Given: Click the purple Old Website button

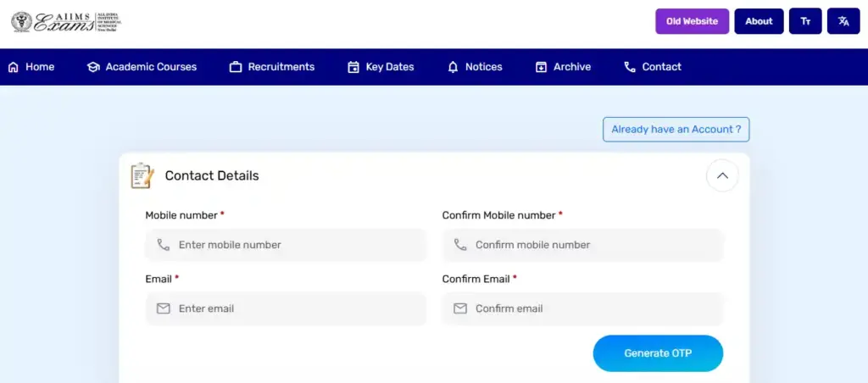Looking at the screenshot, I should click(692, 21).
